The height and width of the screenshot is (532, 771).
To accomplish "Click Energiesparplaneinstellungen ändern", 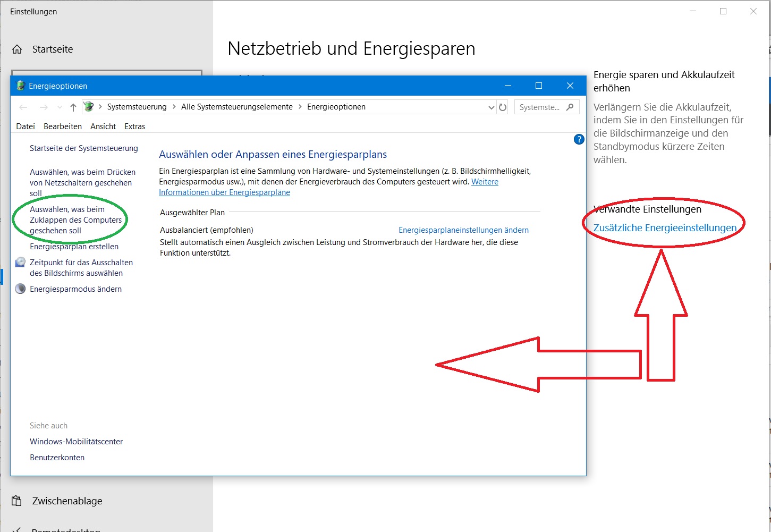I will coord(463,230).
